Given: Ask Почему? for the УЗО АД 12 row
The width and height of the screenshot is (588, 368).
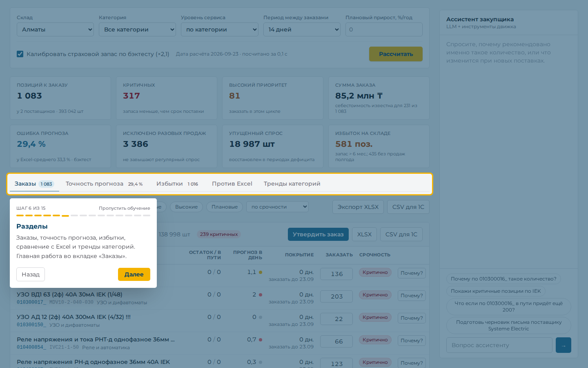Looking at the screenshot, I should click(412, 318).
